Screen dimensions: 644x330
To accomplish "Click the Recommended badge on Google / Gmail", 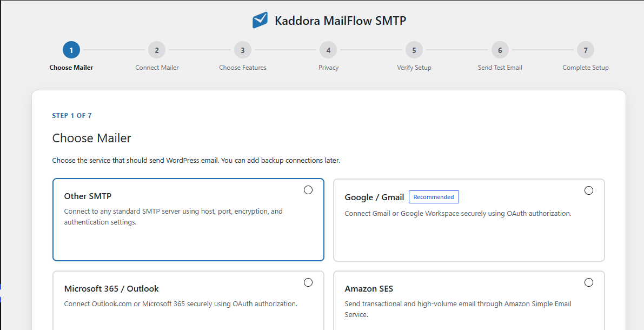I will pyautogui.click(x=434, y=197).
